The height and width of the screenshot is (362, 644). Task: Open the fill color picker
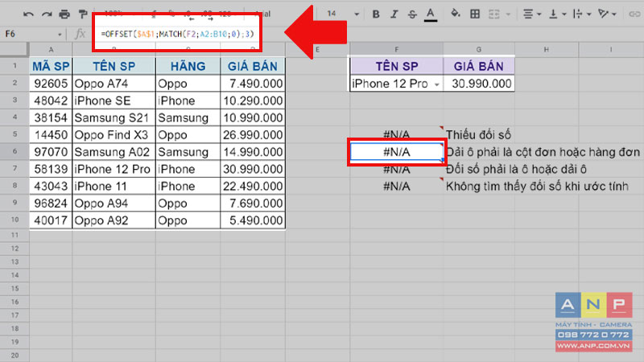pos(455,14)
